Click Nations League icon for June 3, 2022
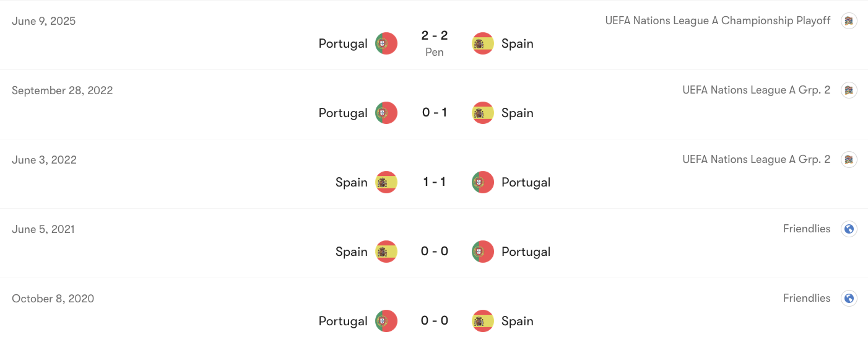The height and width of the screenshot is (342, 868). click(x=849, y=159)
